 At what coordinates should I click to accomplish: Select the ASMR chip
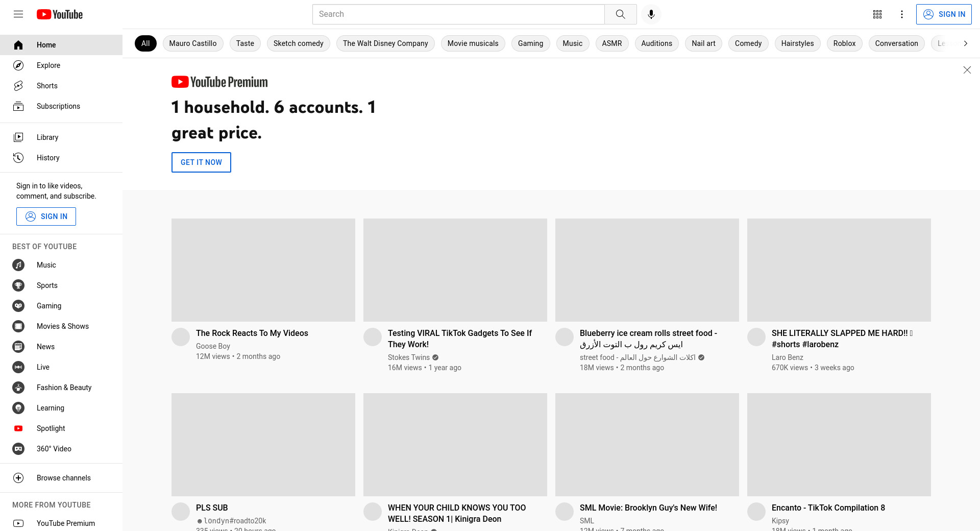pos(612,43)
